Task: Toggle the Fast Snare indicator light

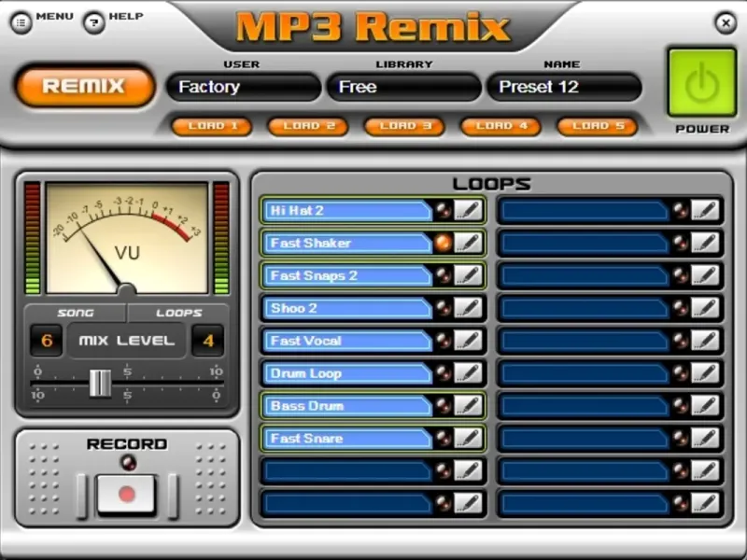Action: (443, 438)
